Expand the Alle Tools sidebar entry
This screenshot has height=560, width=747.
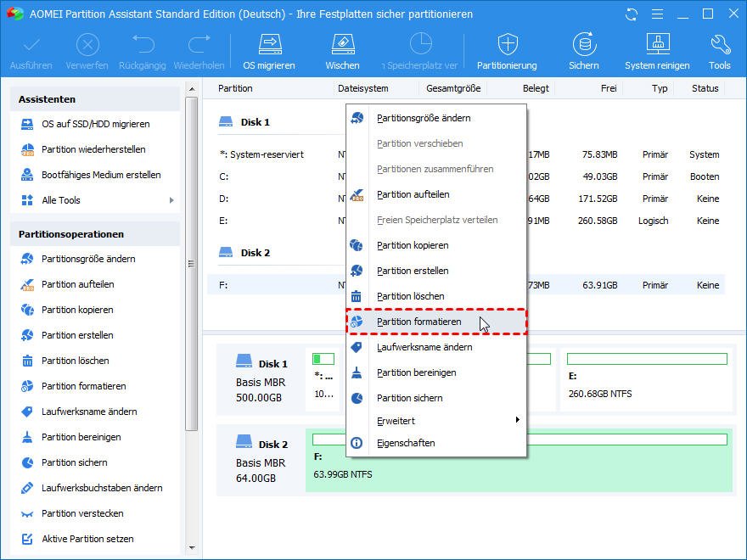pos(95,200)
